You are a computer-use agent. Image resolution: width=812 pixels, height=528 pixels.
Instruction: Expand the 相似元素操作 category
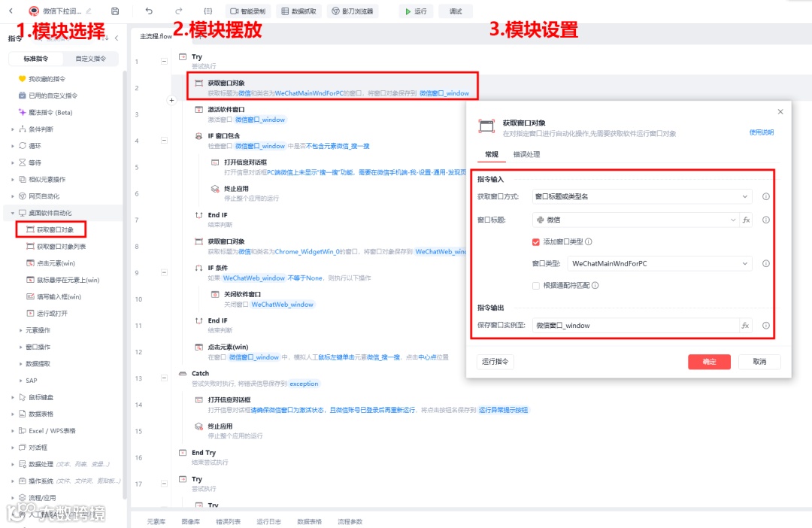point(13,179)
